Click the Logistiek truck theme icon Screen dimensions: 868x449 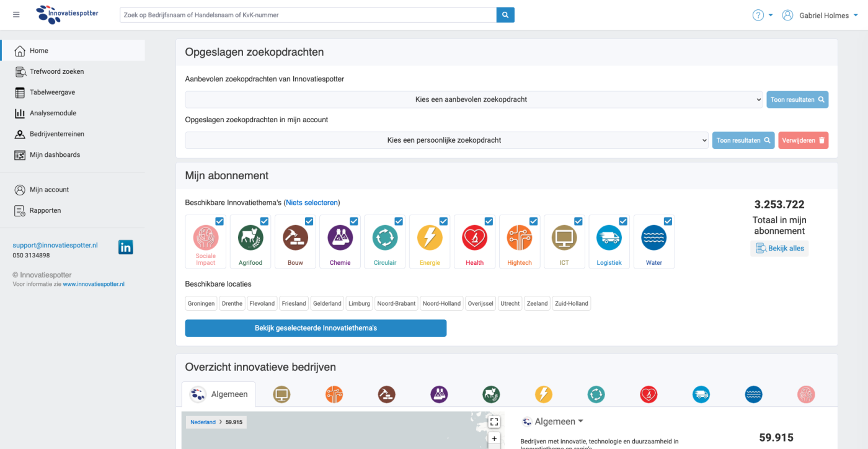click(609, 238)
